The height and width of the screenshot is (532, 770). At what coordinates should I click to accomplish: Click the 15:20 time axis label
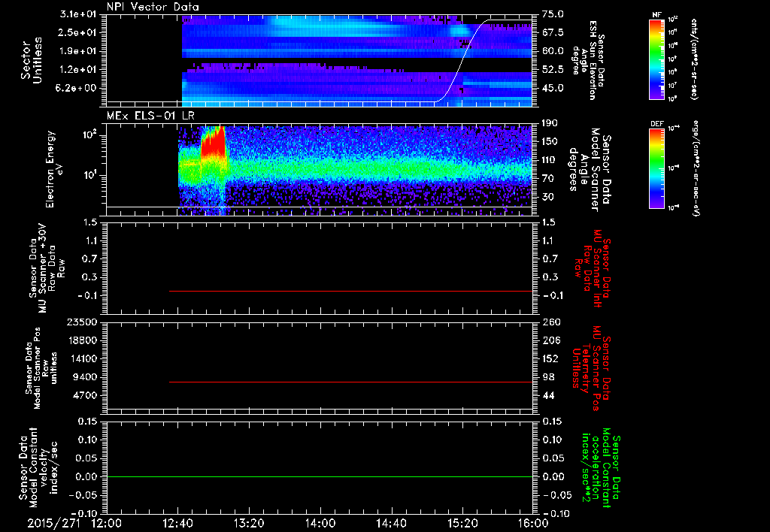[x=462, y=523]
